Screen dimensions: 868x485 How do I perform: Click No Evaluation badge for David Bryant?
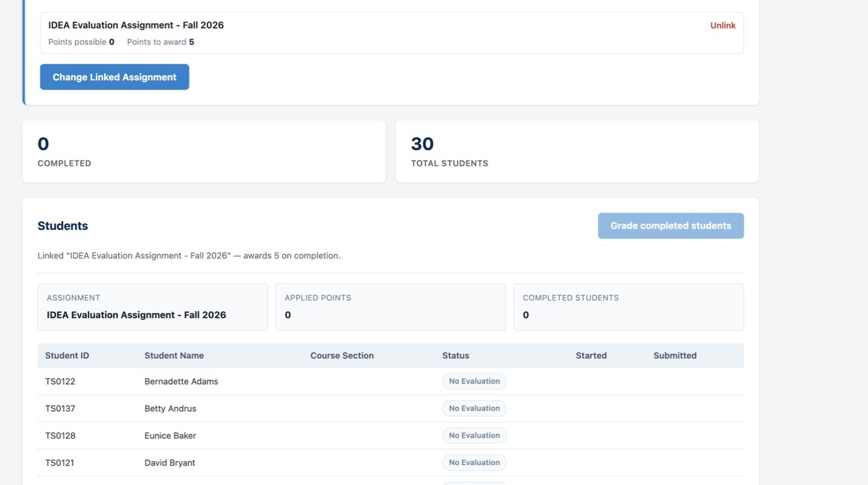point(474,463)
